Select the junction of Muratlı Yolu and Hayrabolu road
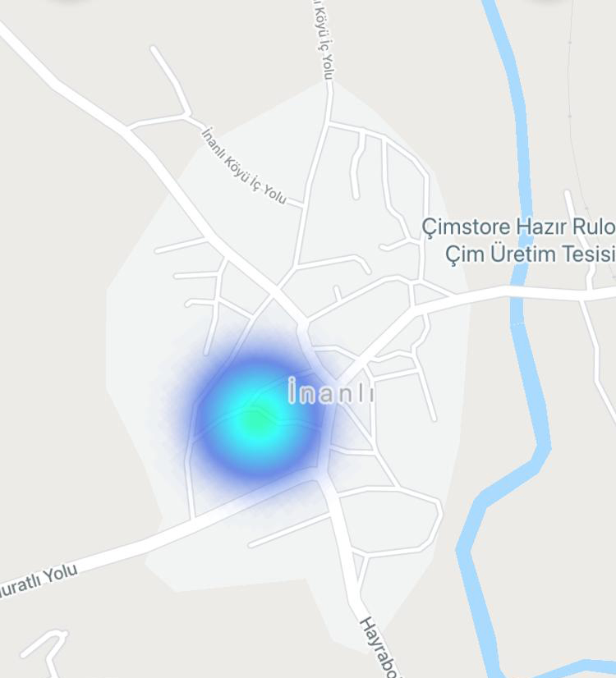 tap(322, 480)
